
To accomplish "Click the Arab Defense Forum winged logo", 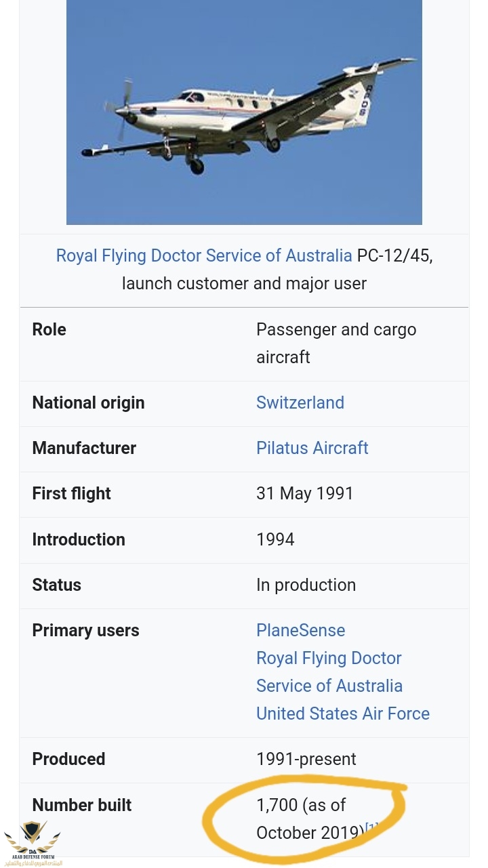I will [x=33, y=842].
